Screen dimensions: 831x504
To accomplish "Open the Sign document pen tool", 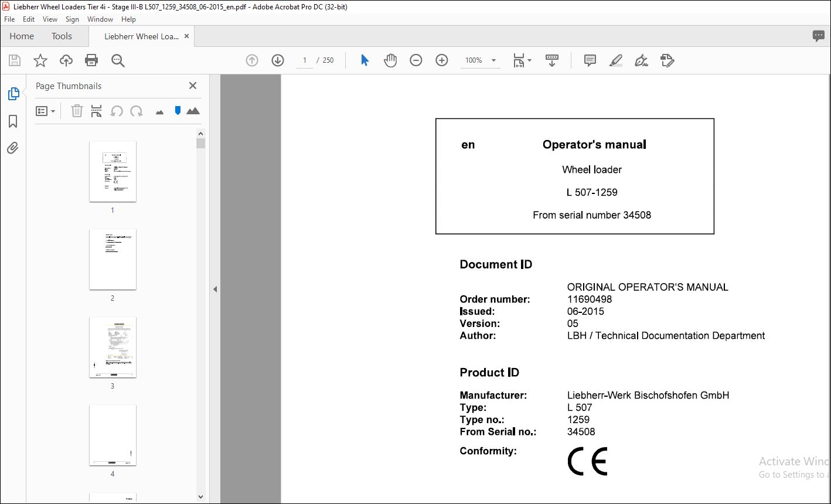I will pyautogui.click(x=642, y=60).
